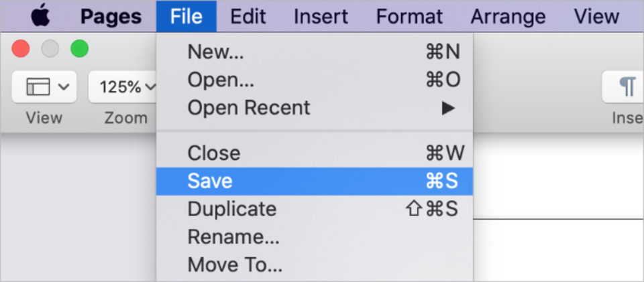Choose New... in the File menu

315,52
